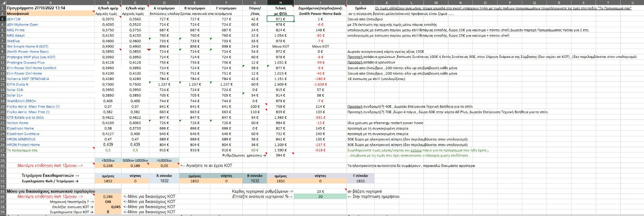Edit the <500kw subsidy input 0,238
The image size is (644, 216).
coord(108,165)
